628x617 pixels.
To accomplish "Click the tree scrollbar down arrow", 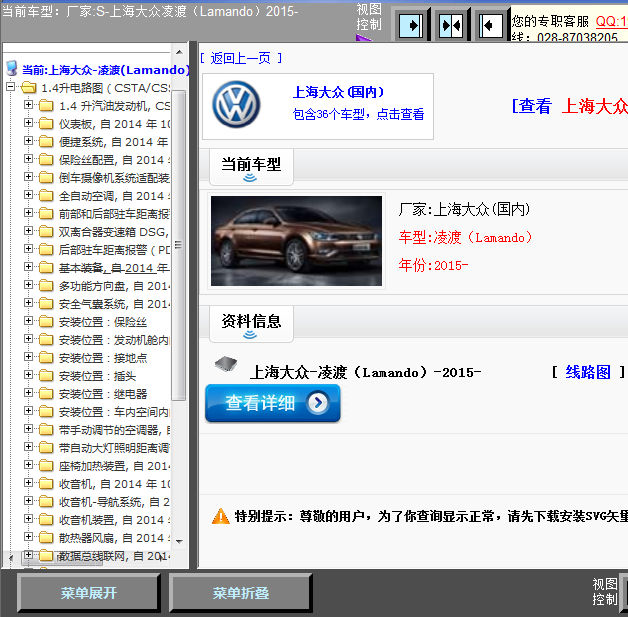I will [x=179, y=542].
